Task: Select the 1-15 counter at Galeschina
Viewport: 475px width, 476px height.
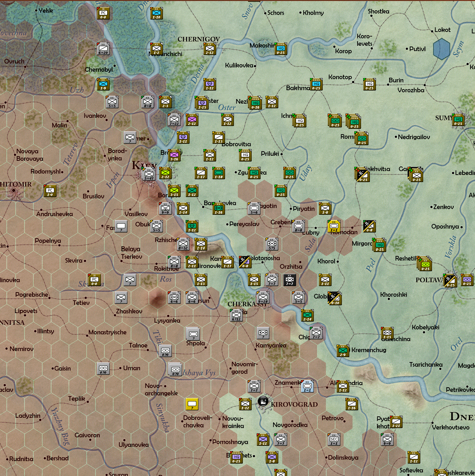Action: coord(387,333)
